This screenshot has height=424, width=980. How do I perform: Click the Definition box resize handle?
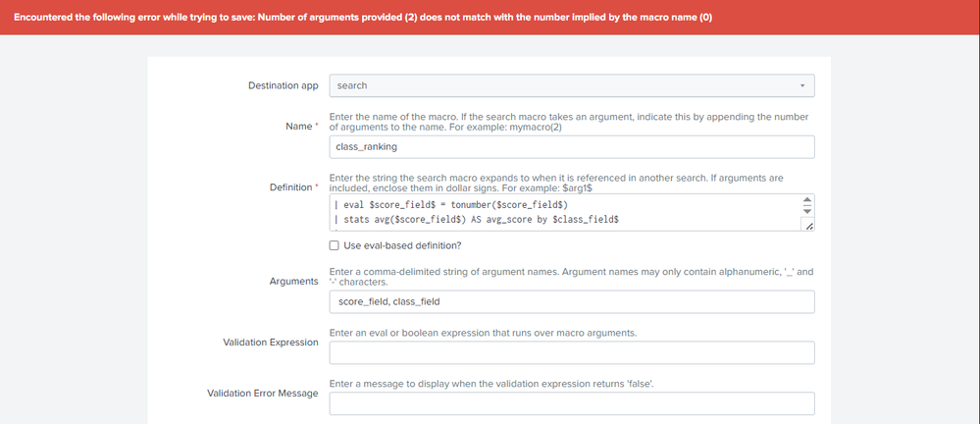[808, 226]
